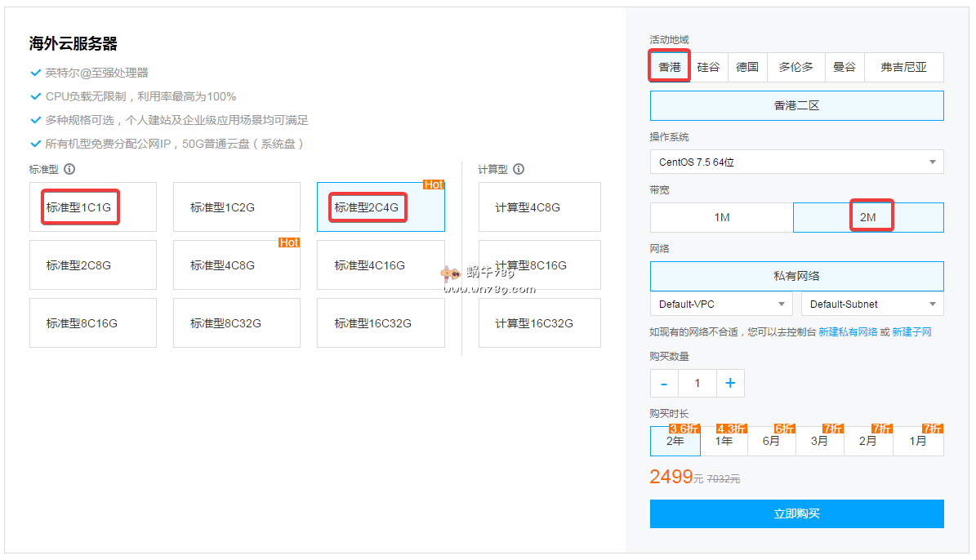Click the 立即购买 button

796,513
